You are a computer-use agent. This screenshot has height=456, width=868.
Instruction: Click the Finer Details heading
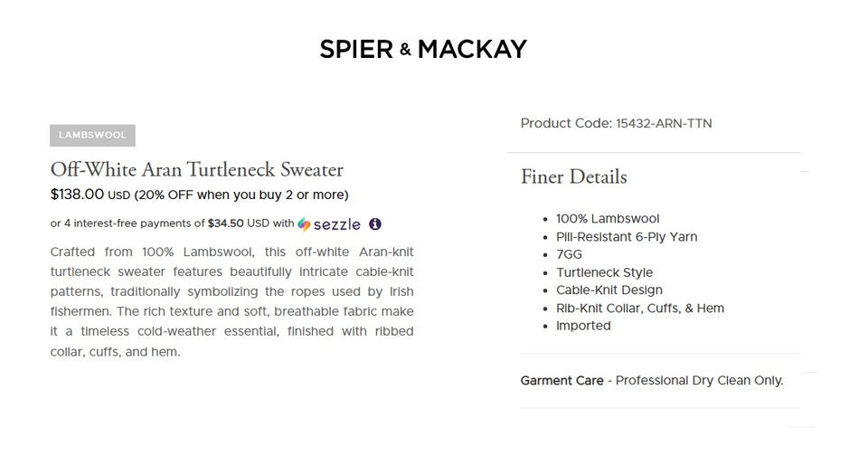573,176
